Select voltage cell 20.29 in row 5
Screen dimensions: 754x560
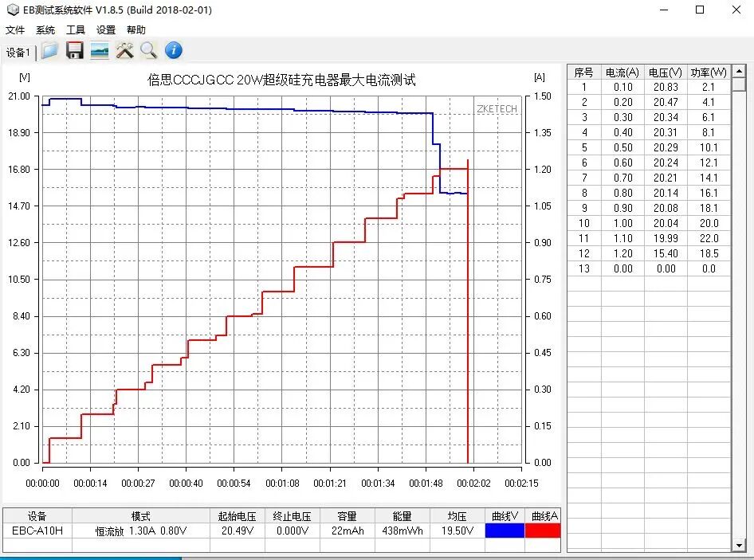[666, 147]
